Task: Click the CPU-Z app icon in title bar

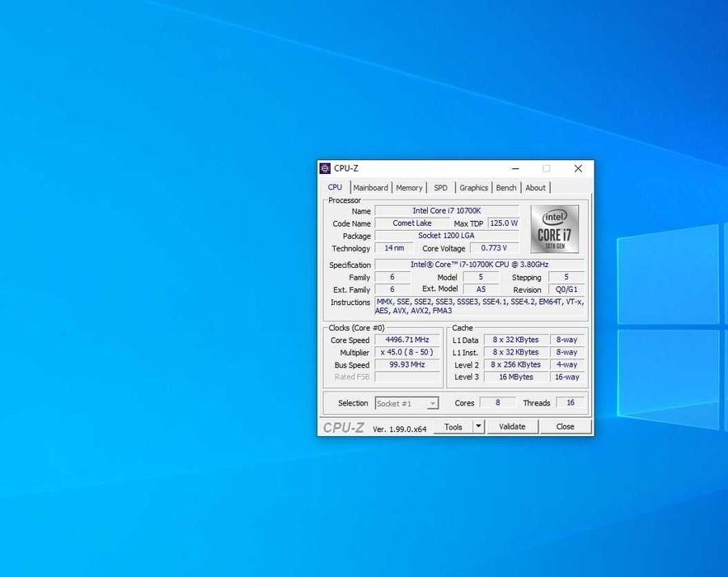Action: (325, 168)
